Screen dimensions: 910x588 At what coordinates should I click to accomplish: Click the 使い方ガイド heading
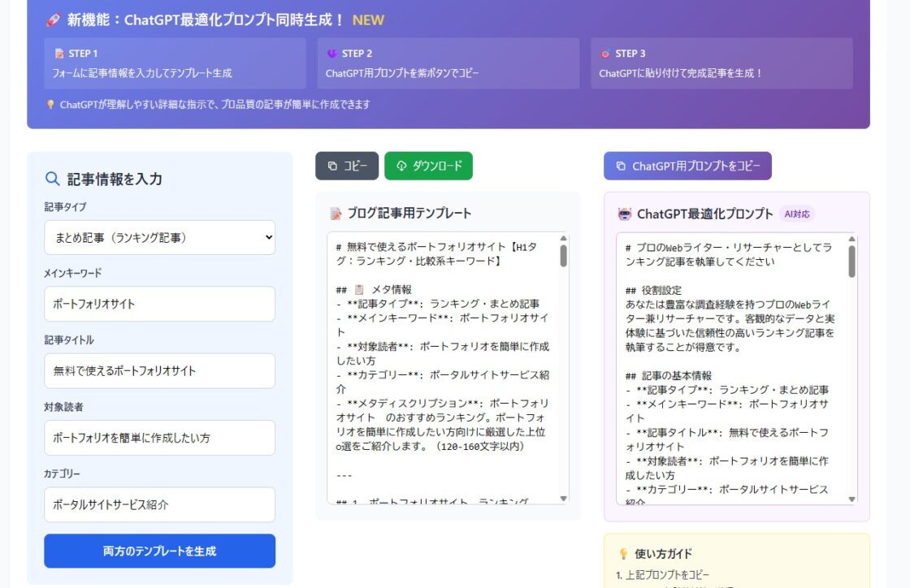click(x=663, y=554)
